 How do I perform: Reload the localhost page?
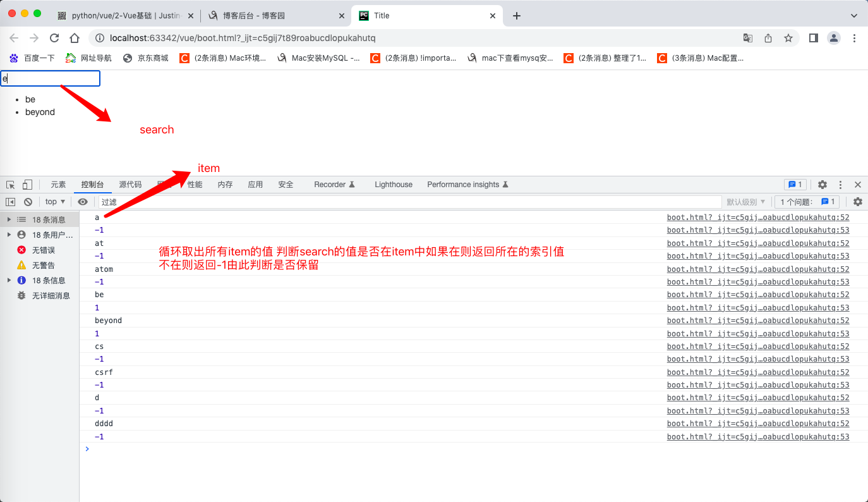(x=54, y=38)
